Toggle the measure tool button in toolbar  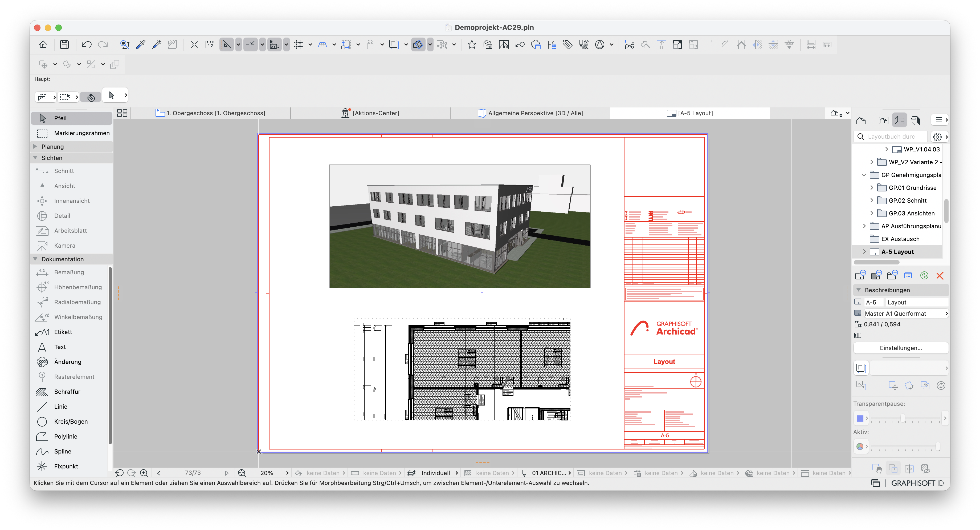coord(210,45)
